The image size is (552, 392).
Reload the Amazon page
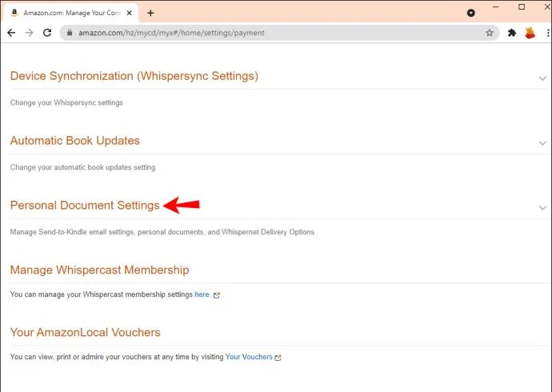point(47,33)
